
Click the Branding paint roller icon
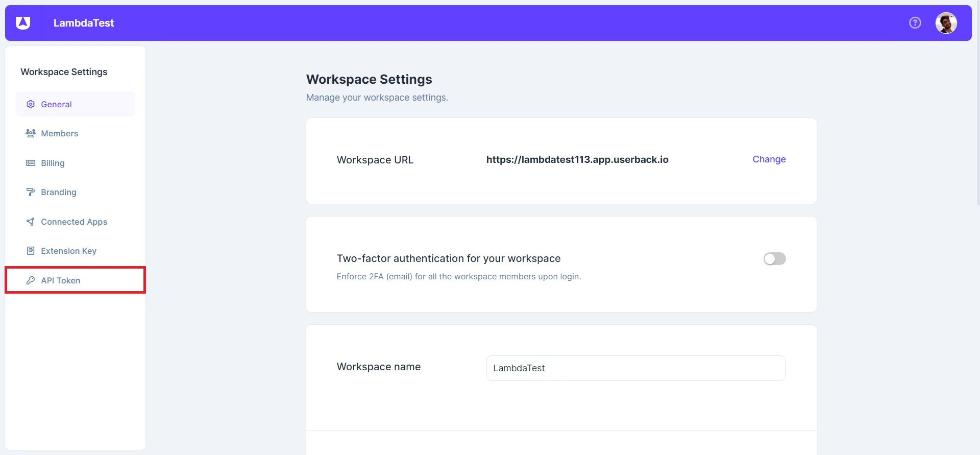(x=31, y=192)
